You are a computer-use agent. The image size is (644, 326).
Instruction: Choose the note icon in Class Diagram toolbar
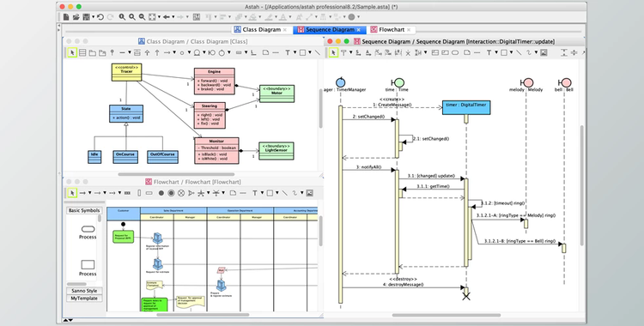265,52
